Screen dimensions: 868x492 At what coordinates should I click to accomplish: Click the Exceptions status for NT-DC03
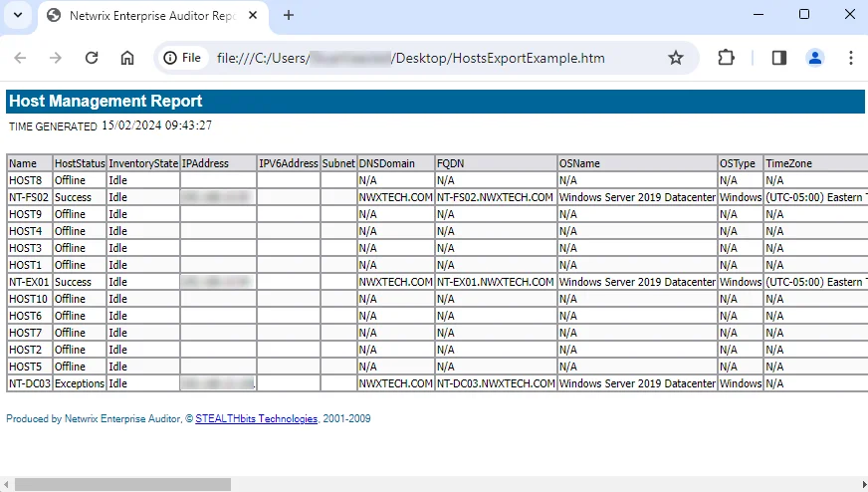tap(80, 383)
